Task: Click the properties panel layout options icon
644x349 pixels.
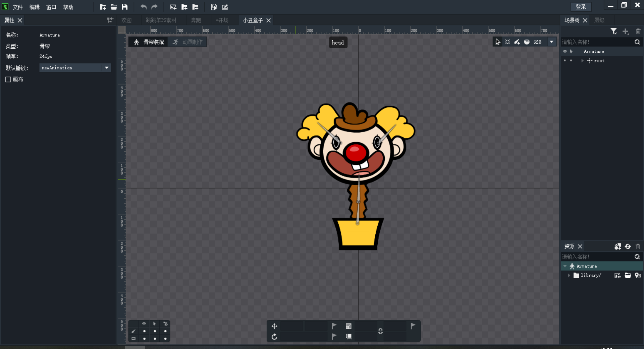Action: click(110, 20)
